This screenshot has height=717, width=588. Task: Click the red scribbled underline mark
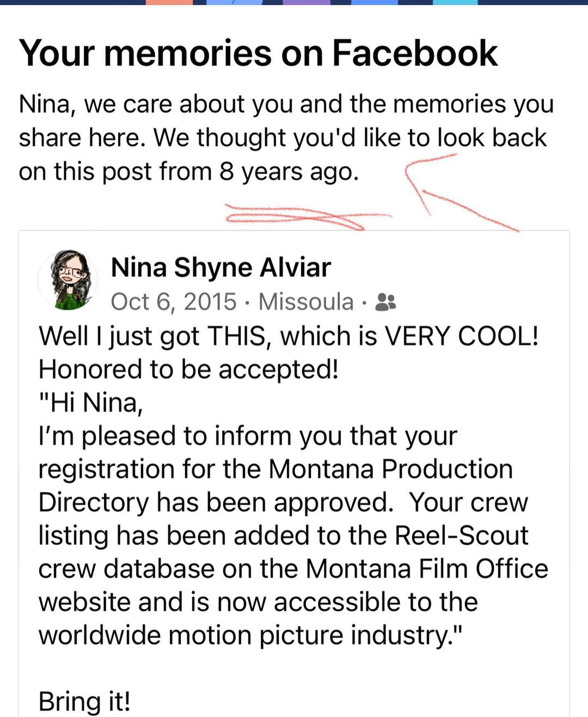point(305,216)
